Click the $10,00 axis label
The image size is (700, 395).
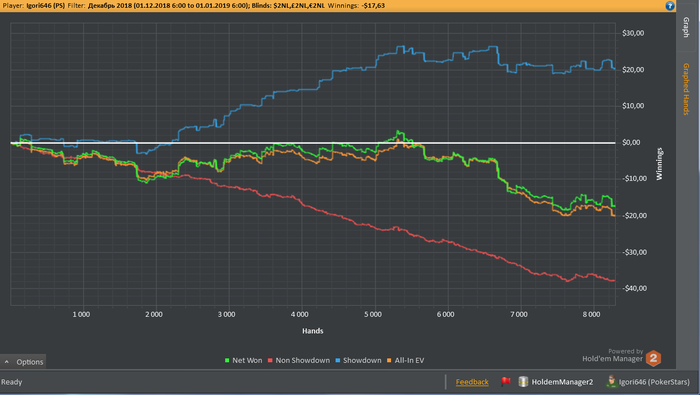pos(633,106)
